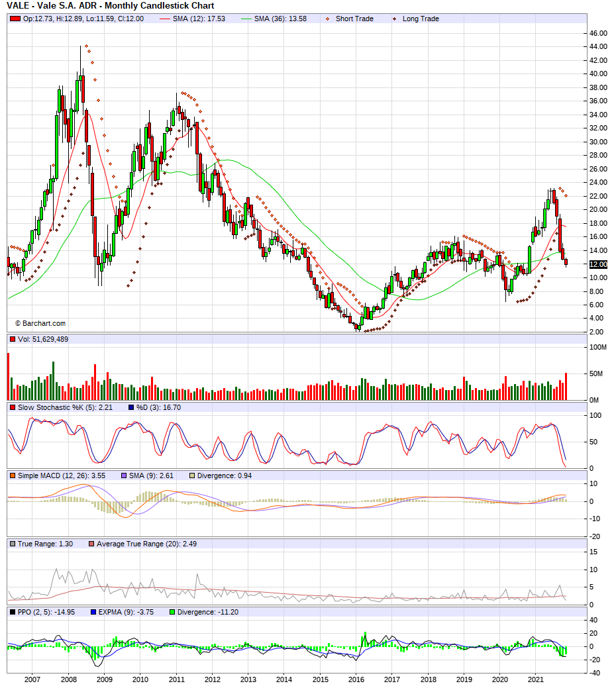Click the most recent red monthly candlestick
This screenshot has width=616, height=700.
tap(566, 262)
